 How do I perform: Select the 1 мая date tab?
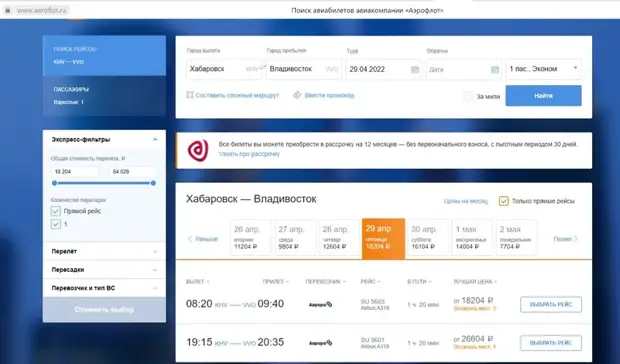[x=472, y=238]
